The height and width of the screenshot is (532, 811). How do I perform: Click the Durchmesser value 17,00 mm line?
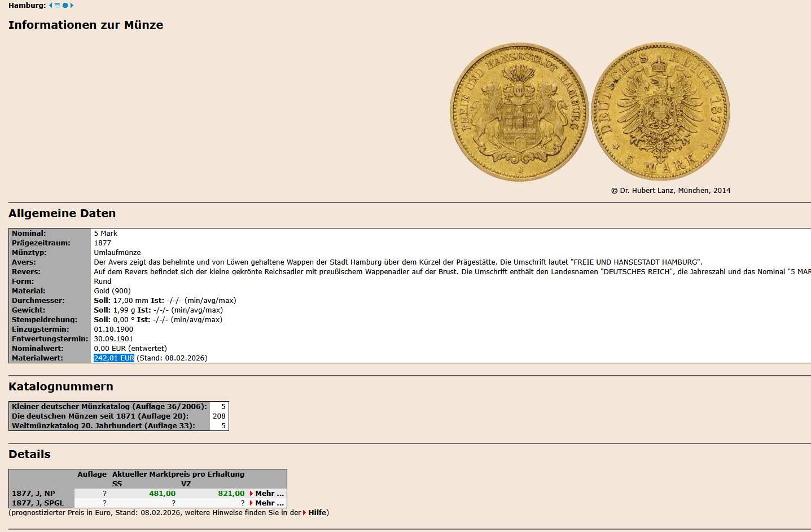click(x=165, y=301)
